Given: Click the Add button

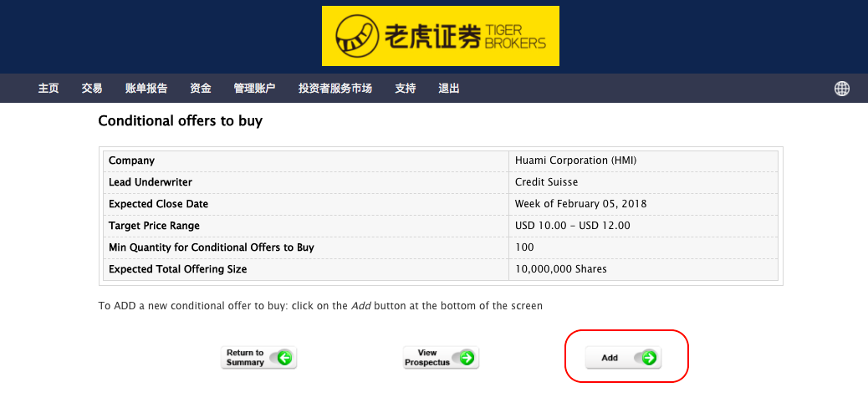Looking at the screenshot, I should (x=623, y=358).
